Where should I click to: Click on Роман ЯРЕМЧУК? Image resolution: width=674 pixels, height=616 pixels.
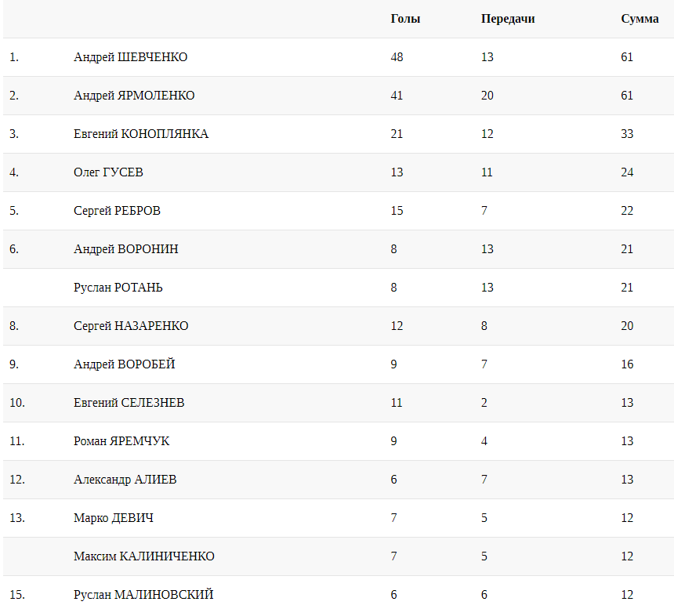coord(121,441)
